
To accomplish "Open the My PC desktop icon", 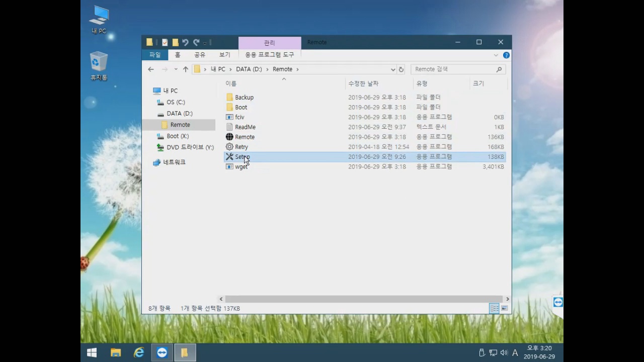I will [x=99, y=20].
